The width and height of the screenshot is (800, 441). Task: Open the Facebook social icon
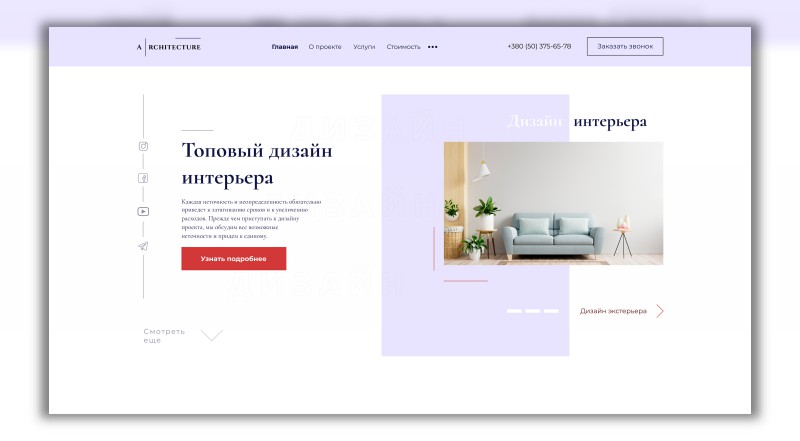tap(143, 178)
